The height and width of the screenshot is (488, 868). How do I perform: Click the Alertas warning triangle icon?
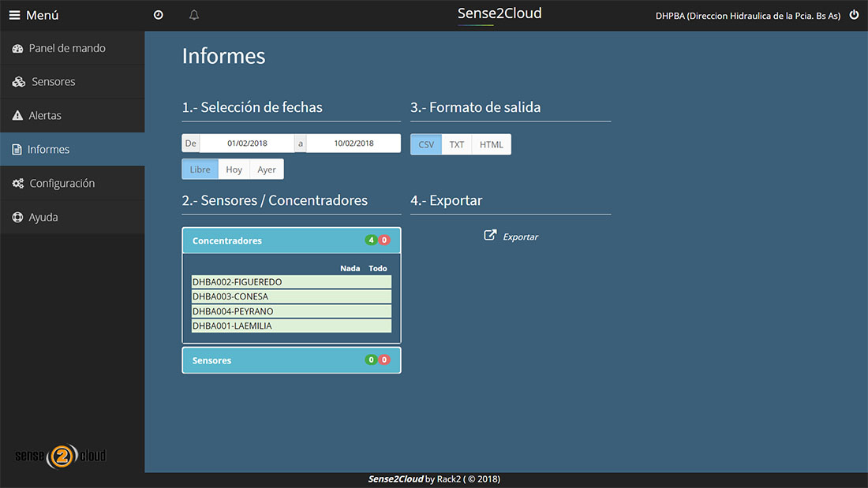point(17,115)
